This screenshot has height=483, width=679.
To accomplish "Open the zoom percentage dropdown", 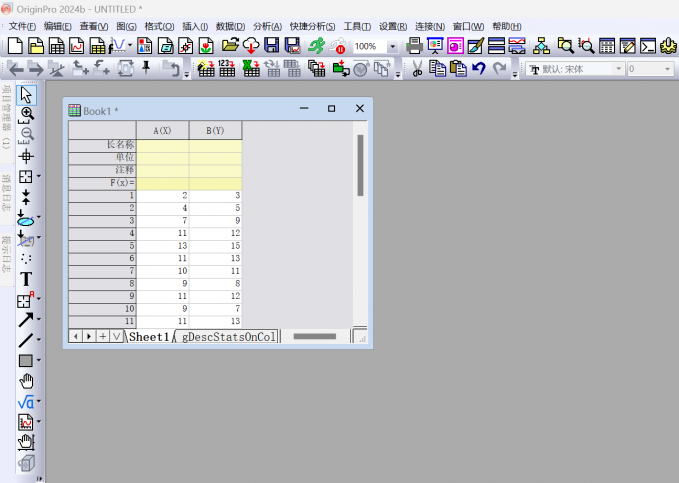I will tap(392, 46).
